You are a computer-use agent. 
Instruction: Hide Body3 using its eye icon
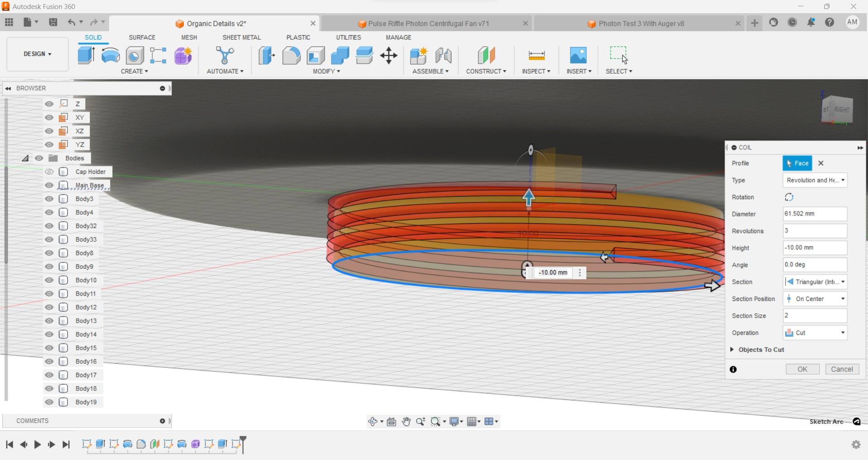49,199
